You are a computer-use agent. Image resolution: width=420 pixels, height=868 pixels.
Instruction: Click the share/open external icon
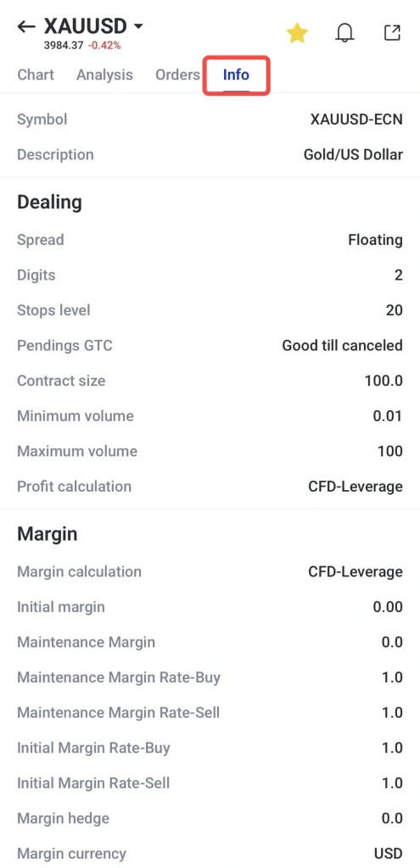tap(392, 33)
